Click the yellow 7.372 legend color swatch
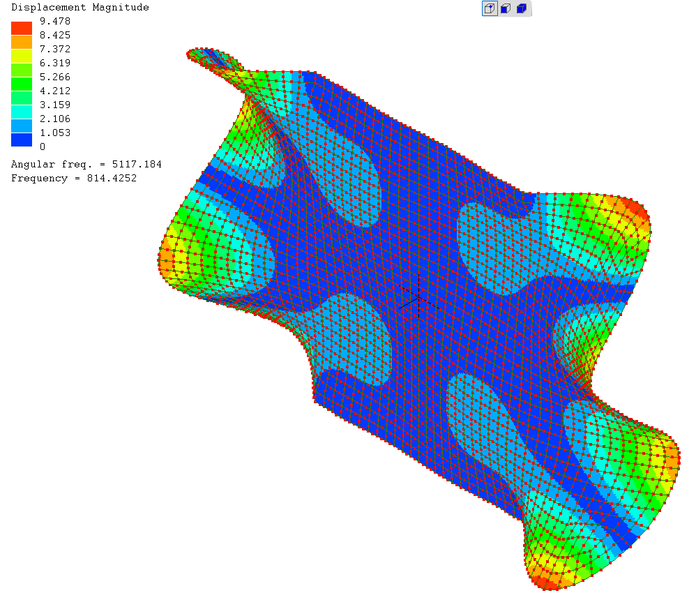The height and width of the screenshot is (616, 696). [x=22, y=56]
